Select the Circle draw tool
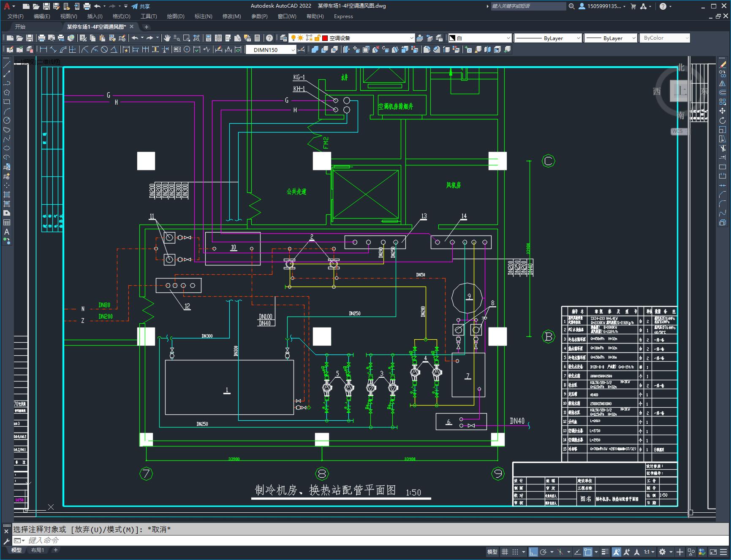The image size is (731, 560). pyautogui.click(x=7, y=120)
